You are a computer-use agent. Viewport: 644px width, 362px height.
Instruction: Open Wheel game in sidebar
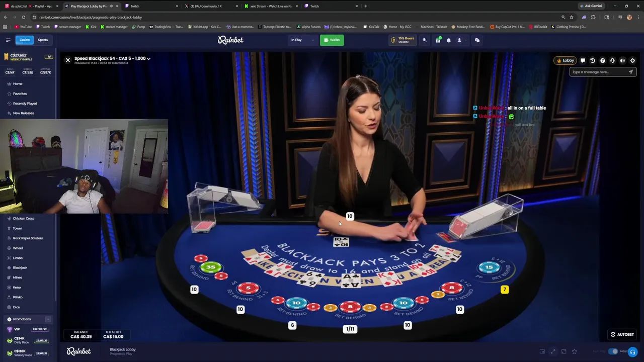point(18,248)
